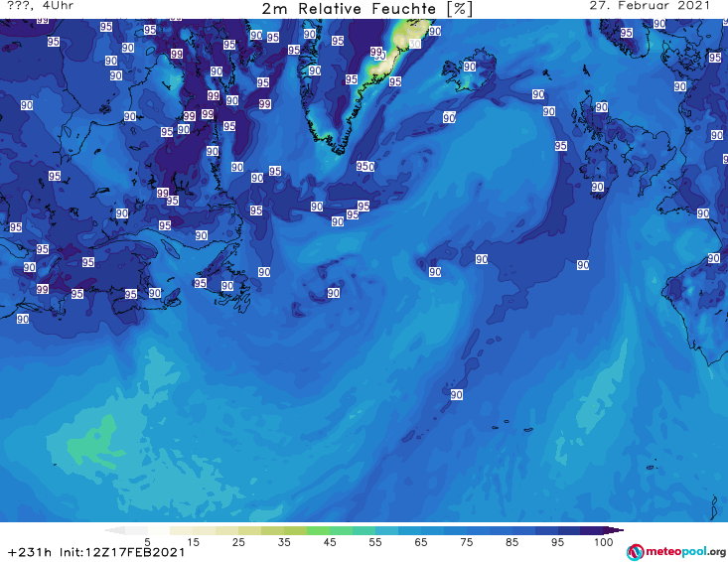Click the '65' value on the color scale
This screenshot has height=562, width=728.
coord(421,542)
